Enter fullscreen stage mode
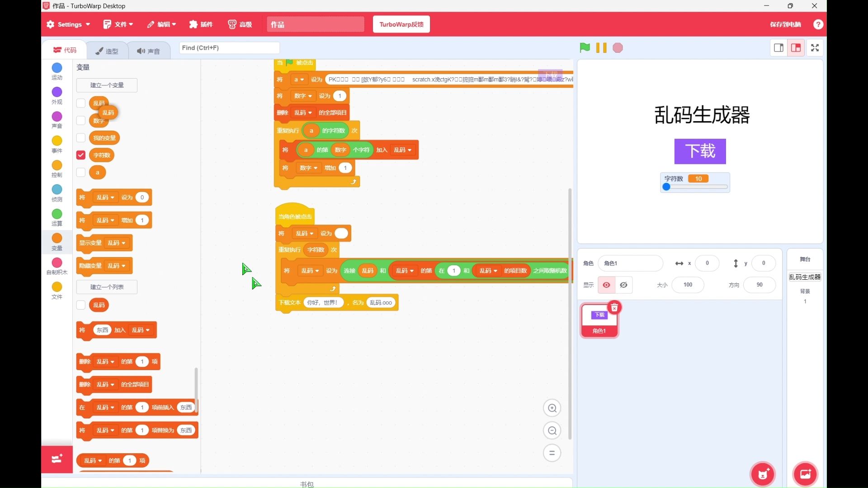This screenshot has height=488, width=868. click(x=815, y=47)
